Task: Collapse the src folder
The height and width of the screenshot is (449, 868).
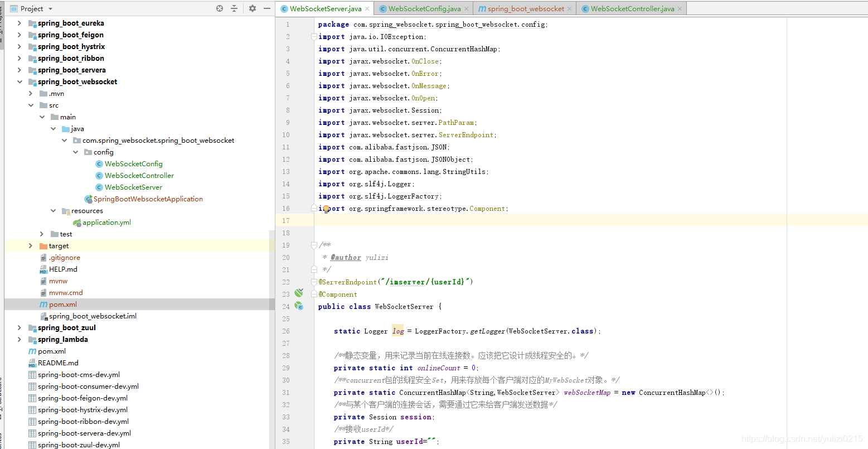Action: tap(31, 105)
